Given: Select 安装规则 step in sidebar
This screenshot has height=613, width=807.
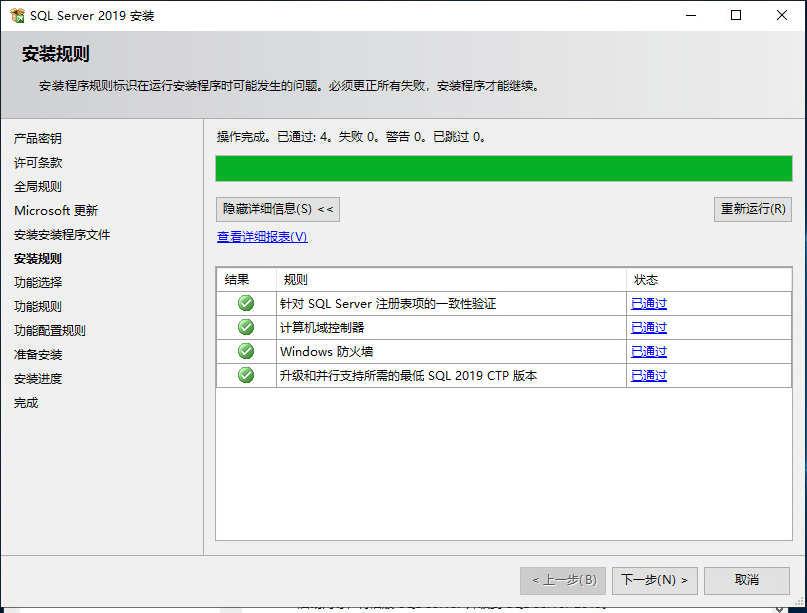Looking at the screenshot, I should click(x=38, y=258).
